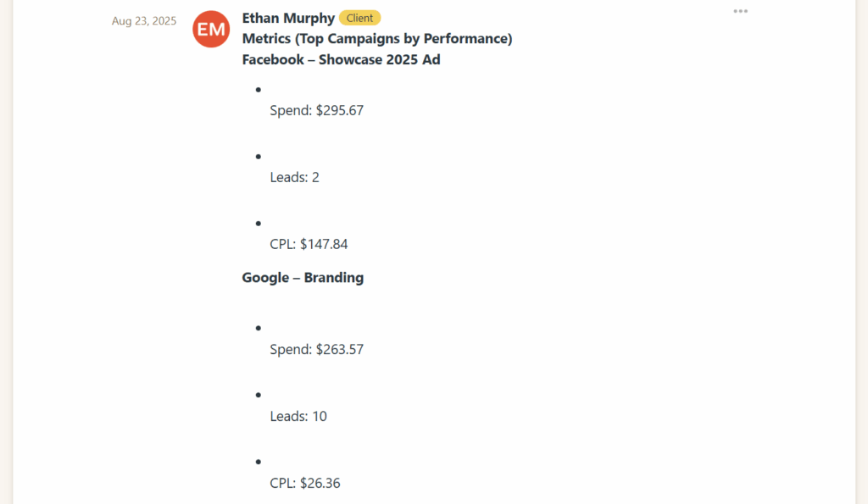Click the Leads: 2 line
The width and height of the screenshot is (868, 504).
pos(294,177)
